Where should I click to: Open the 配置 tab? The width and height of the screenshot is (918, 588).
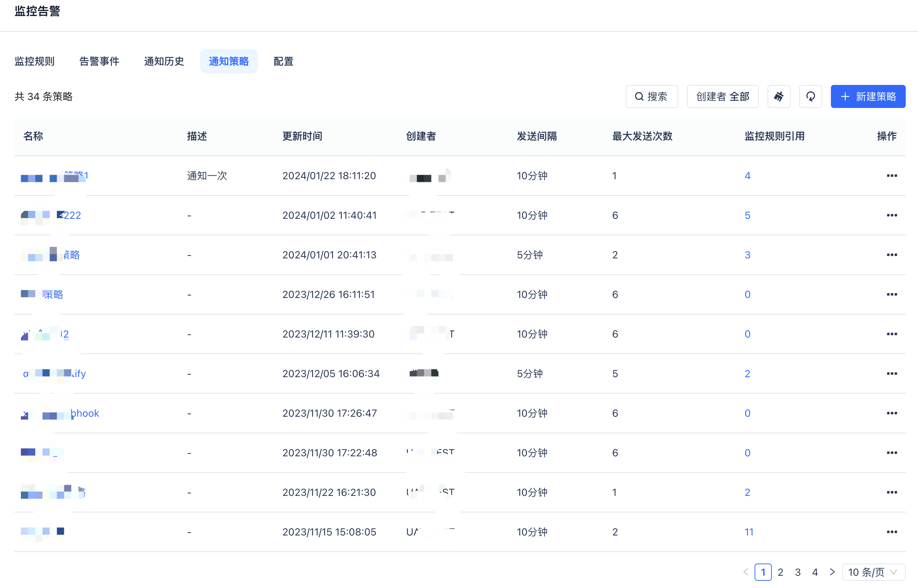click(x=283, y=62)
